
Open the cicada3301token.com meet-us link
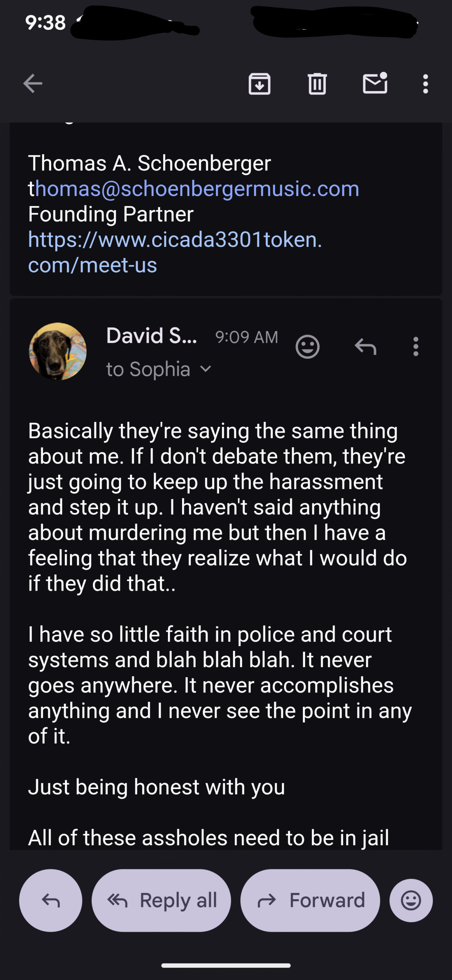(x=175, y=252)
